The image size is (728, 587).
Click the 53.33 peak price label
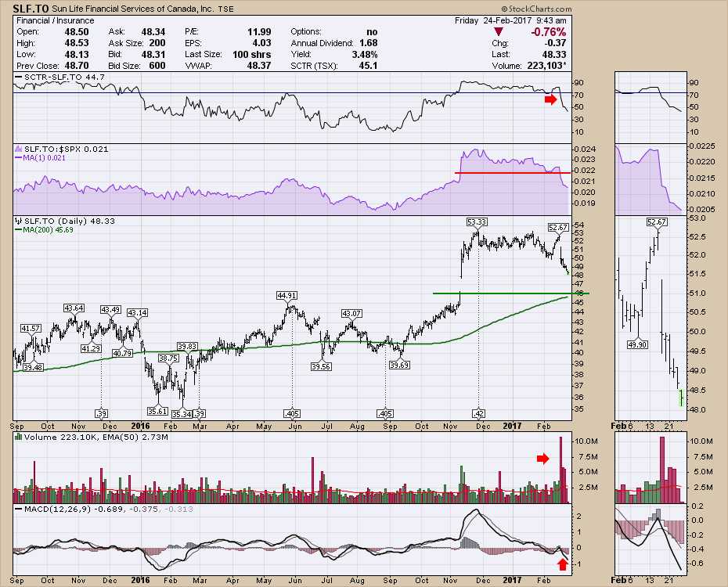(x=477, y=221)
